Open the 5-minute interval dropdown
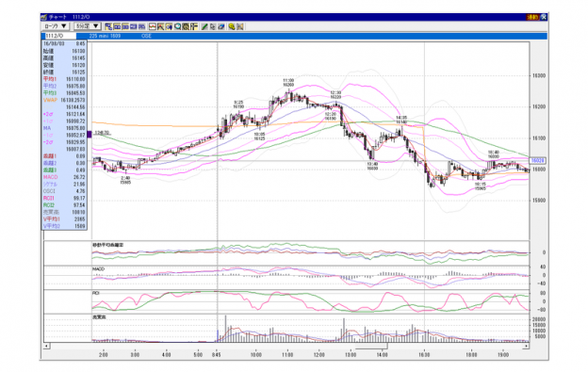Image resolution: width=588 pixels, height=372 pixels. pyautogui.click(x=88, y=26)
